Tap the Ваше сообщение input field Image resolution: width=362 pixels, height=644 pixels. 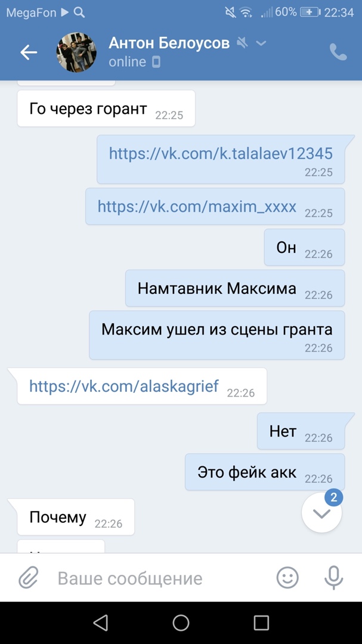160,578
